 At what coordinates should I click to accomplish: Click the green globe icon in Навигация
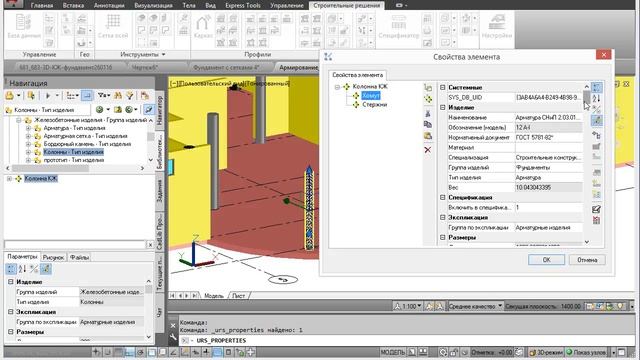pos(99,109)
